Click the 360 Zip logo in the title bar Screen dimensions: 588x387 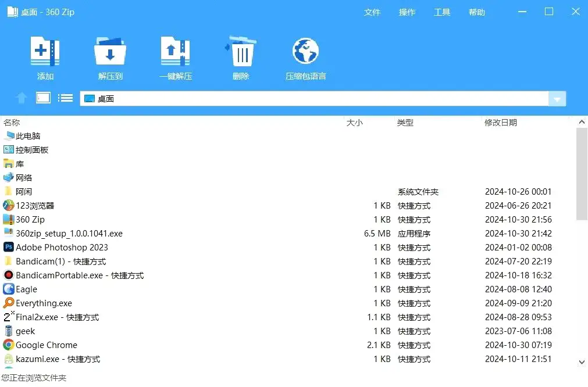click(12, 12)
